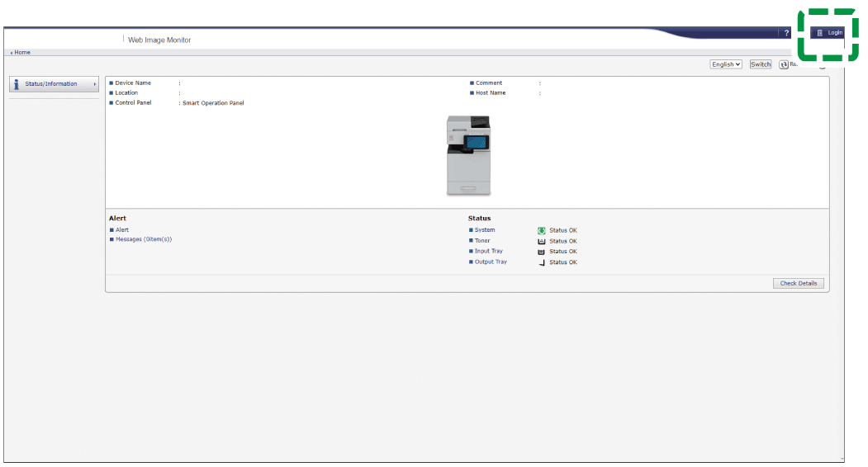
Task: Click the Check Details button
Action: pyautogui.click(x=799, y=283)
